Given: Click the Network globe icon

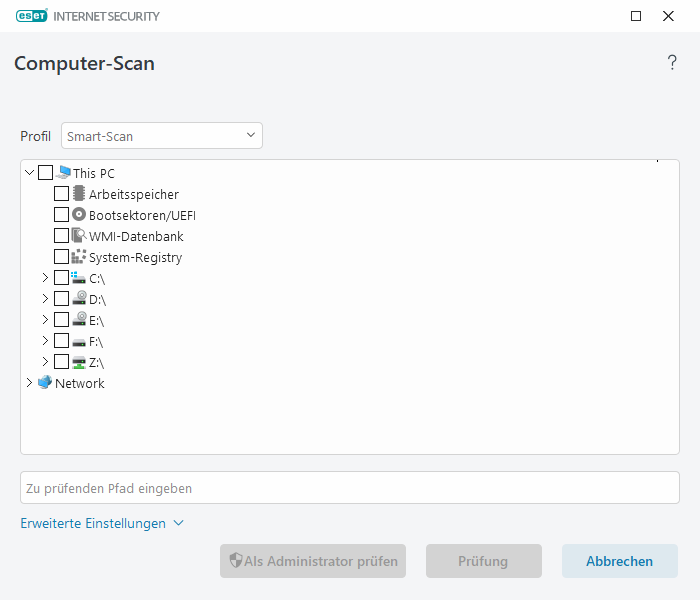Looking at the screenshot, I should [45, 383].
